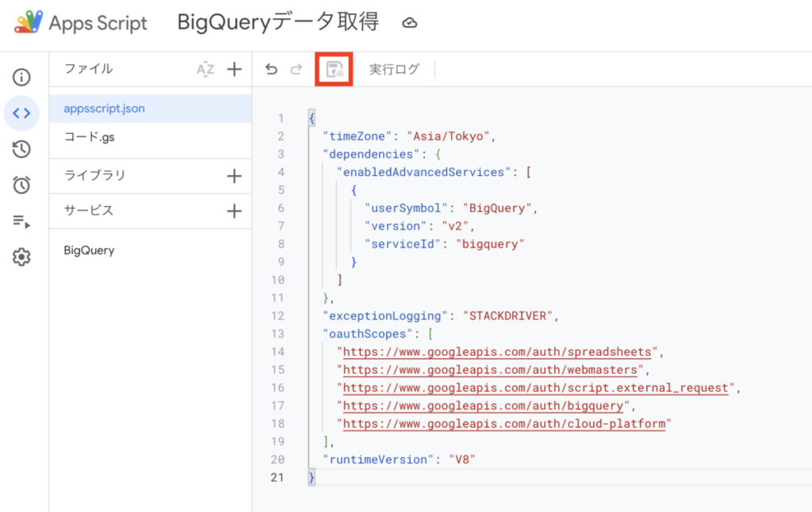Open the Executions list icon
812x512 pixels.
point(21,221)
